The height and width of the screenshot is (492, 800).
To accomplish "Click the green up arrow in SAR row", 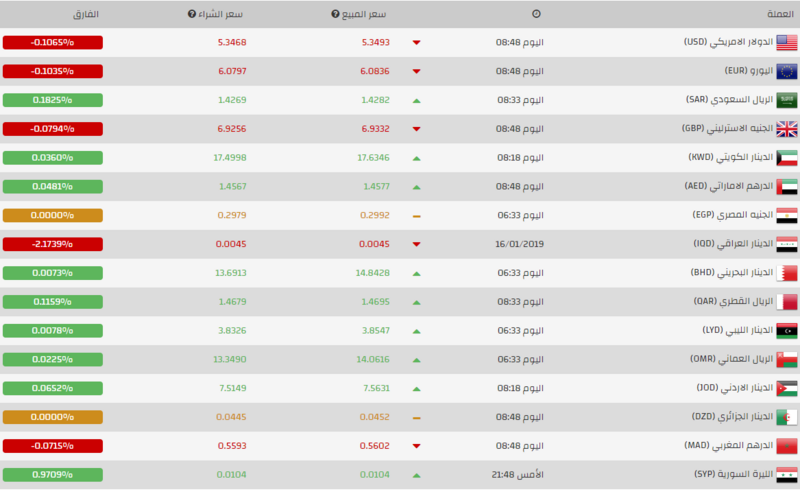I will click(x=416, y=101).
